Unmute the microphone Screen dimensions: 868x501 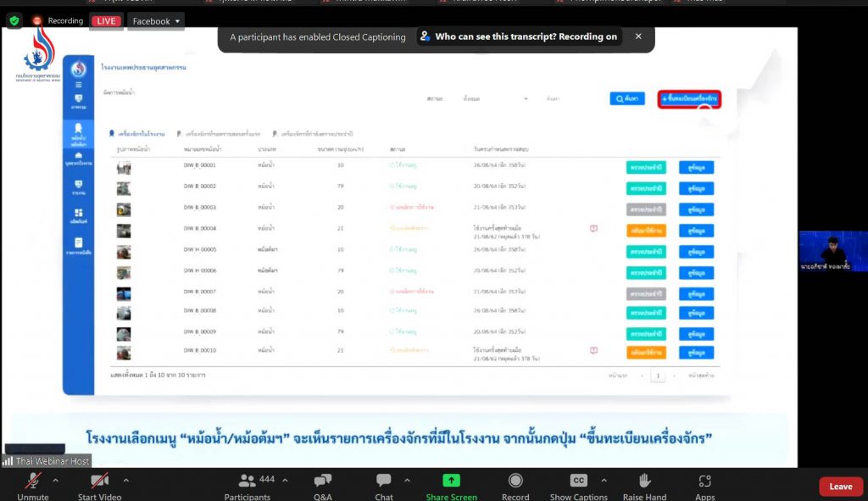click(32, 482)
